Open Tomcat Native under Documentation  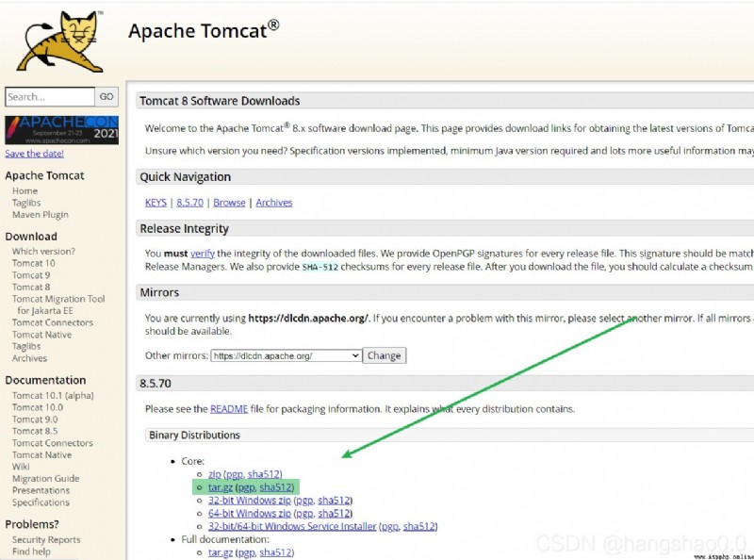[41, 454]
